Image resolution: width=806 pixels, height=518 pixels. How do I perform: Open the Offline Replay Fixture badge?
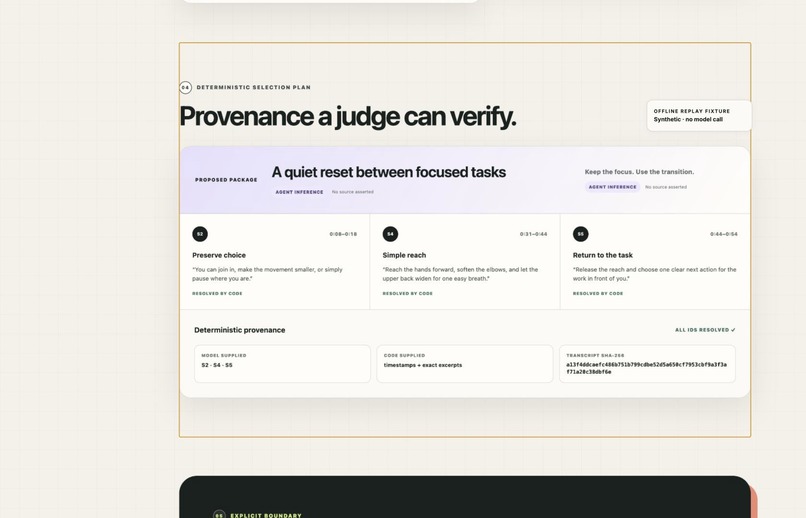(699, 116)
